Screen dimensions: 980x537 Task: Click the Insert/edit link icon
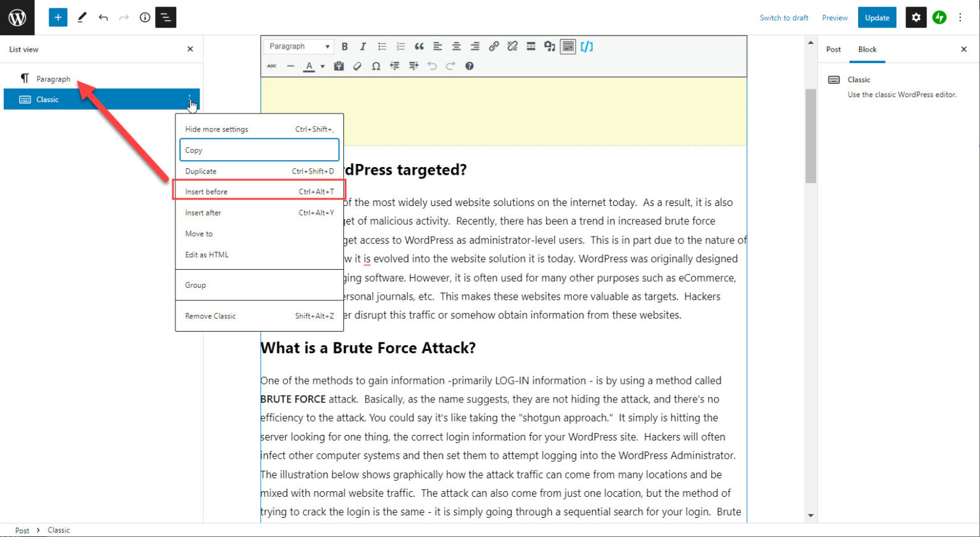(x=493, y=47)
